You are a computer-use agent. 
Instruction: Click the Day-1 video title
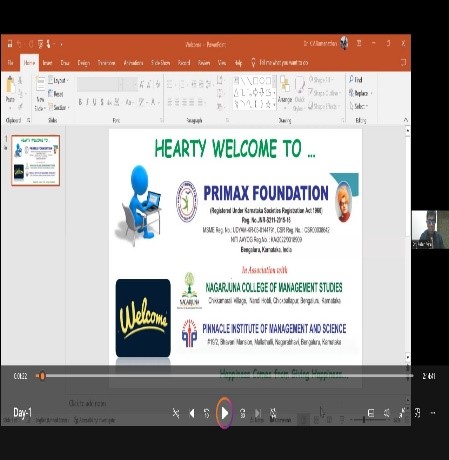(22, 413)
